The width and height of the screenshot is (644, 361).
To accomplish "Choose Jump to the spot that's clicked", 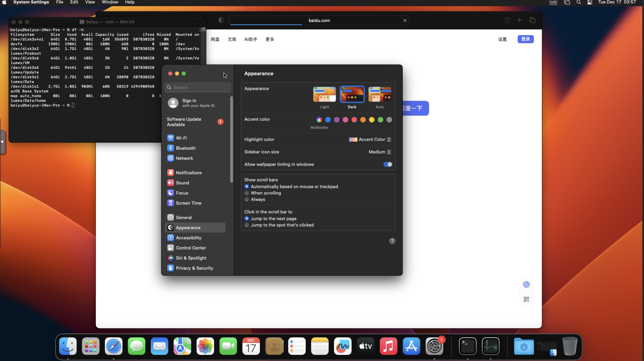I will 246,225.
